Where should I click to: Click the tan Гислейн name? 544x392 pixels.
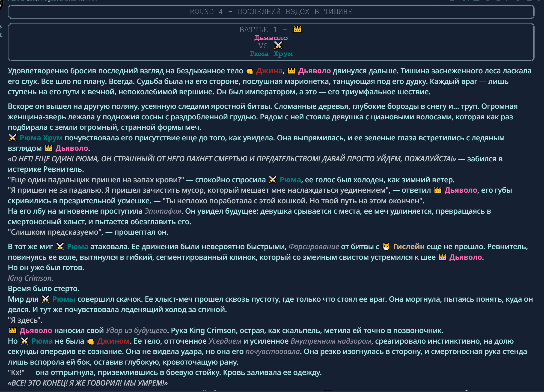click(x=408, y=246)
